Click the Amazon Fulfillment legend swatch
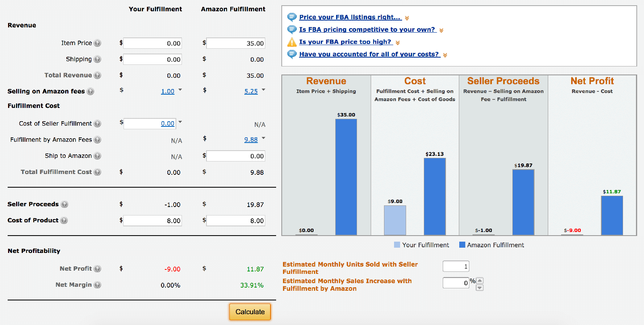Image resolution: width=644 pixels, height=325 pixels. (x=462, y=245)
